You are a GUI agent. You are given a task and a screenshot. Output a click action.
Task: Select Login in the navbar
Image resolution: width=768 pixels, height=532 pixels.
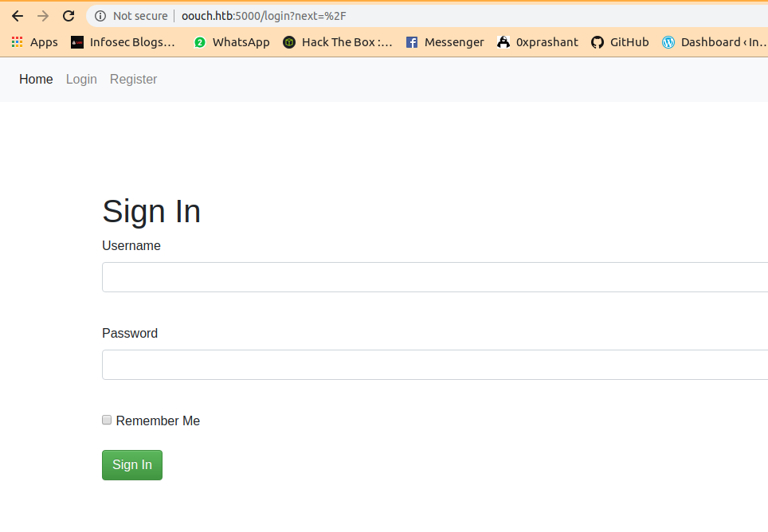(x=81, y=79)
